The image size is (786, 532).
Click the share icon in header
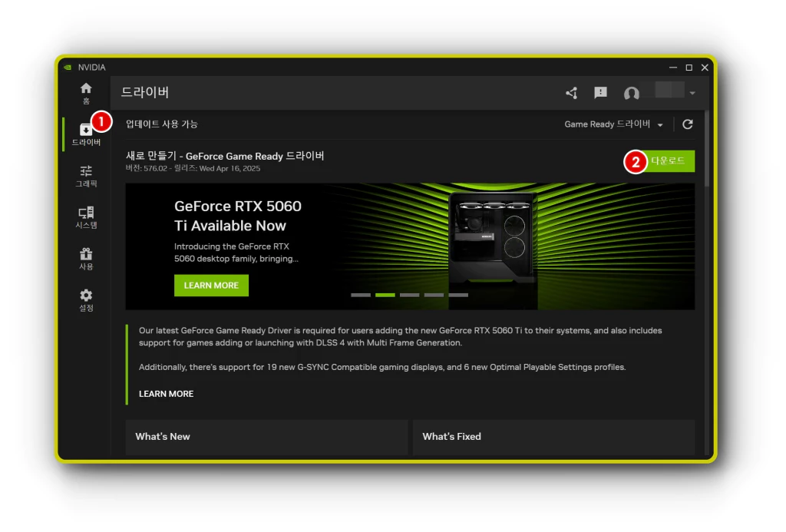coord(572,93)
